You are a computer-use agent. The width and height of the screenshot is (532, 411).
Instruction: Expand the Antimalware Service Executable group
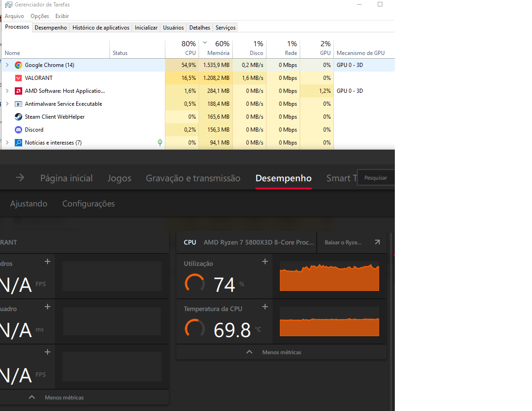(7, 104)
